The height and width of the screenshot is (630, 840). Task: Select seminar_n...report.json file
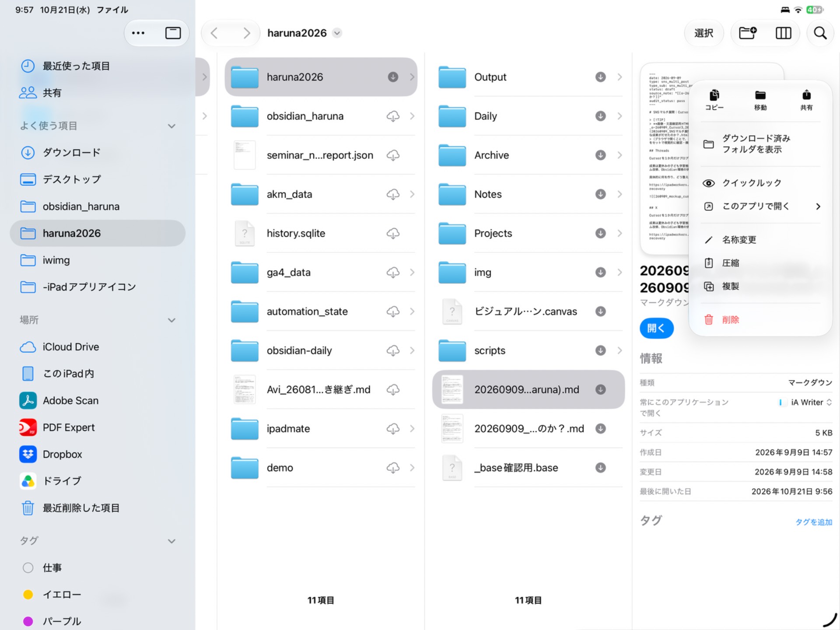tap(321, 155)
